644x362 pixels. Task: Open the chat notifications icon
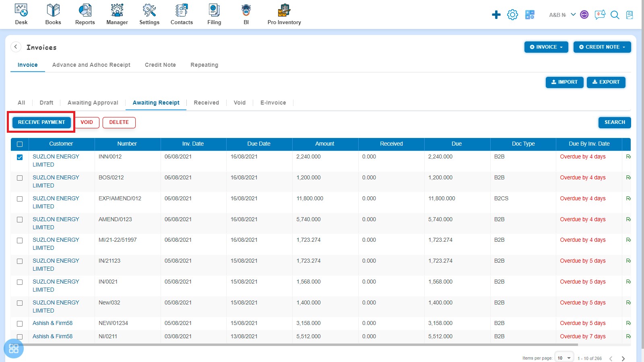point(600,15)
